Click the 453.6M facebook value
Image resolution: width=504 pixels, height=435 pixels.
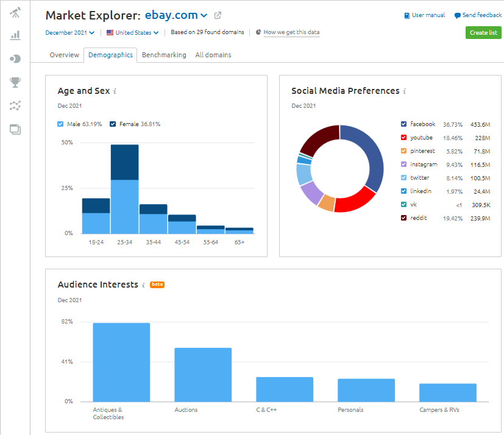pos(480,124)
